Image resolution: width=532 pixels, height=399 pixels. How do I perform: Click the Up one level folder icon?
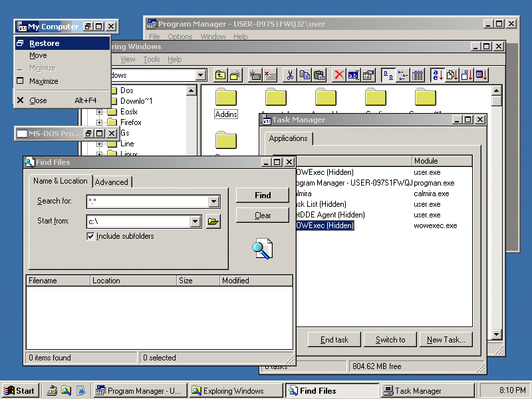click(x=221, y=75)
